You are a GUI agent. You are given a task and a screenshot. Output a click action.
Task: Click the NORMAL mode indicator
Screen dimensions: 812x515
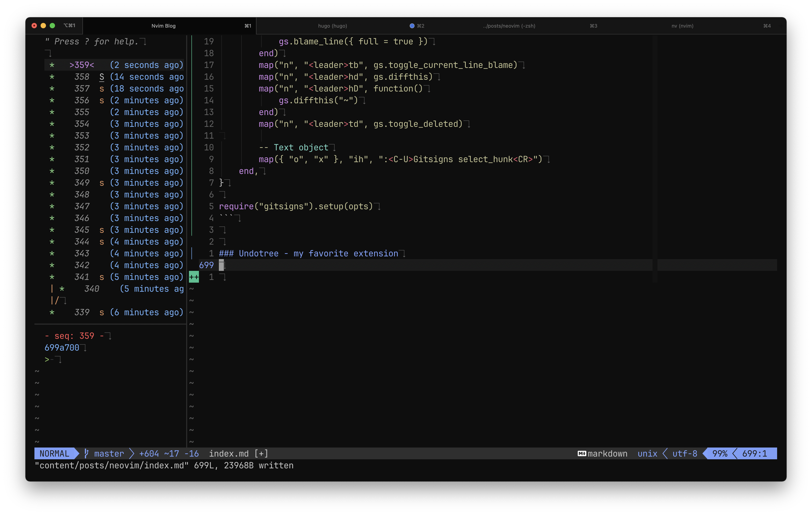[x=54, y=453]
